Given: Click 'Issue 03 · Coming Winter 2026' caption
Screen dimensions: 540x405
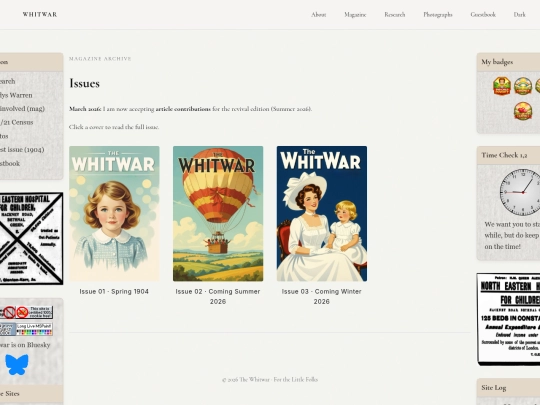Looking at the screenshot, I should click(x=322, y=296).
